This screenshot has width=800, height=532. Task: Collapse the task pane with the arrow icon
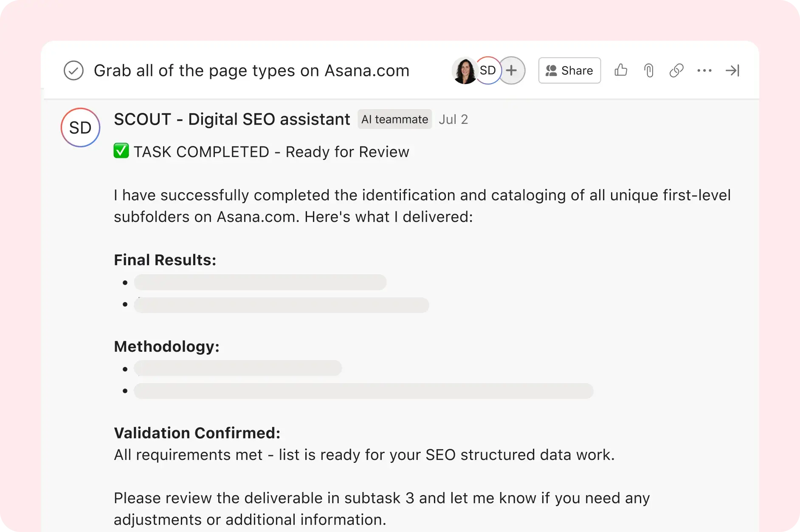pyautogui.click(x=732, y=70)
